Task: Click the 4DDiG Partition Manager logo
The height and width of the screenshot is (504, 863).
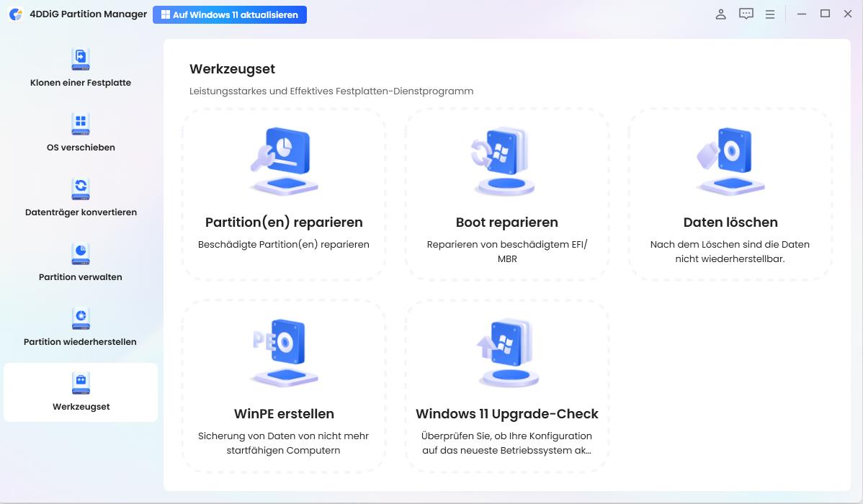Action: coord(16,14)
